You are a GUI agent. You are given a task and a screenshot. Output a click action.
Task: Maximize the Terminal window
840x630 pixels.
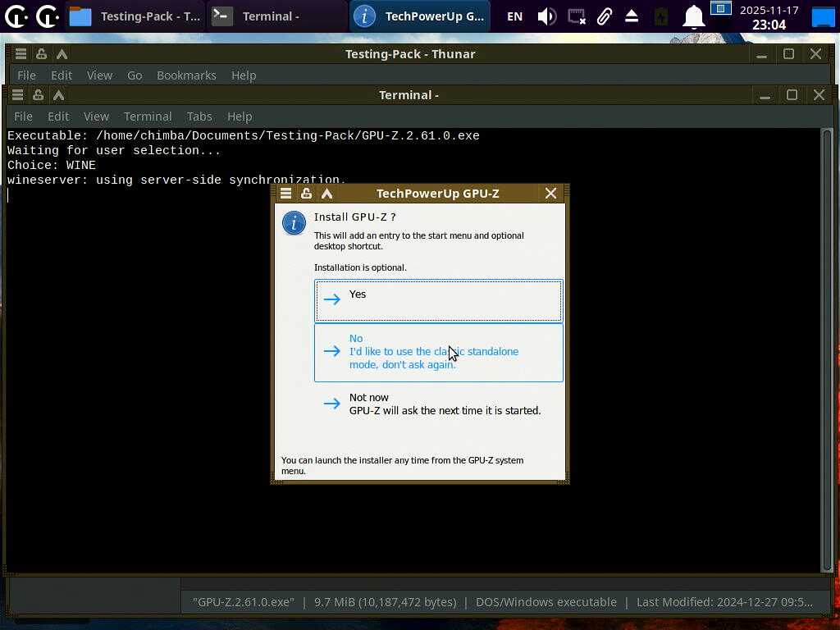tap(792, 95)
